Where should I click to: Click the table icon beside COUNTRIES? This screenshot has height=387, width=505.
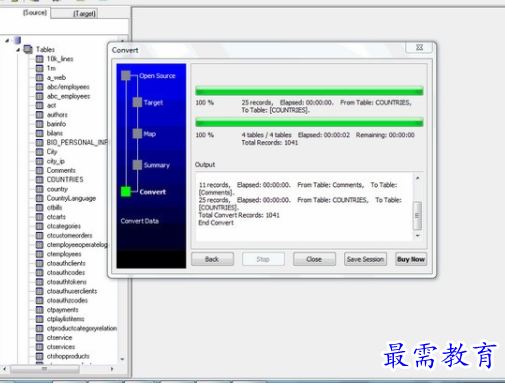point(40,180)
